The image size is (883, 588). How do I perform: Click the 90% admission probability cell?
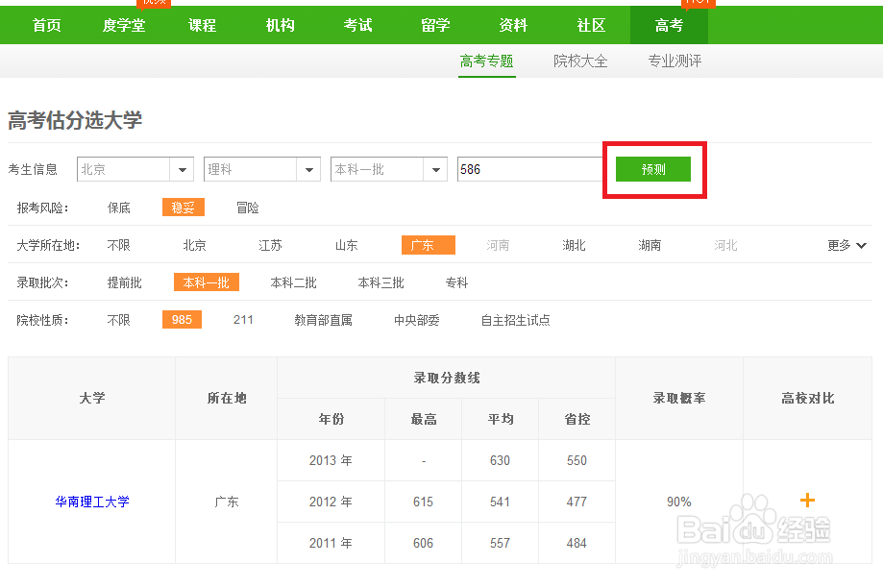point(679,502)
